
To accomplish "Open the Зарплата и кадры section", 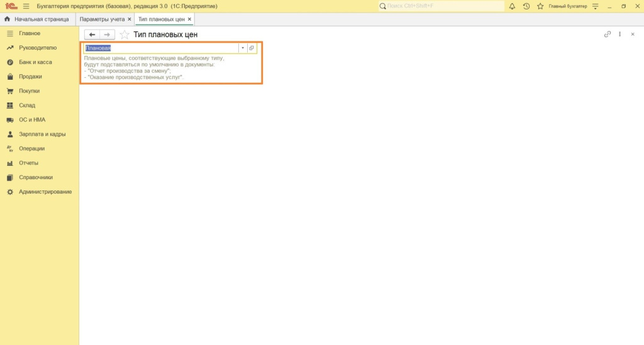I will tap(42, 134).
